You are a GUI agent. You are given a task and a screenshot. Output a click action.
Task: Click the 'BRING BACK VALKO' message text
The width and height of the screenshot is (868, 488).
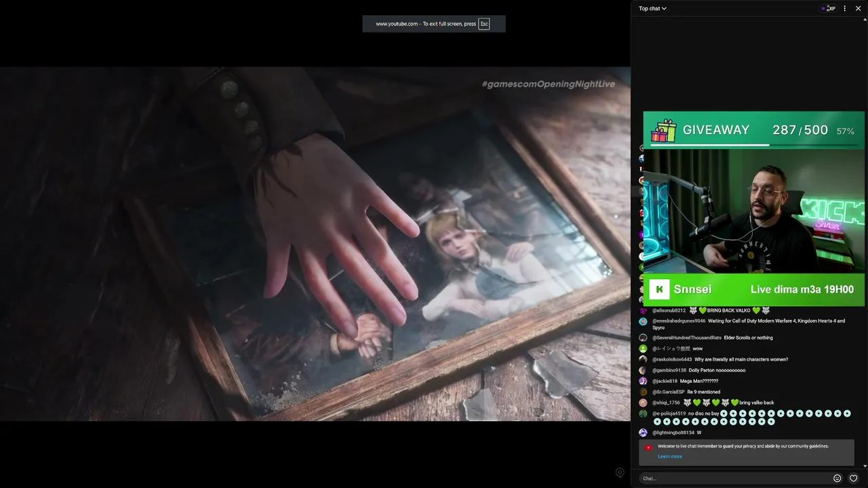point(728,310)
